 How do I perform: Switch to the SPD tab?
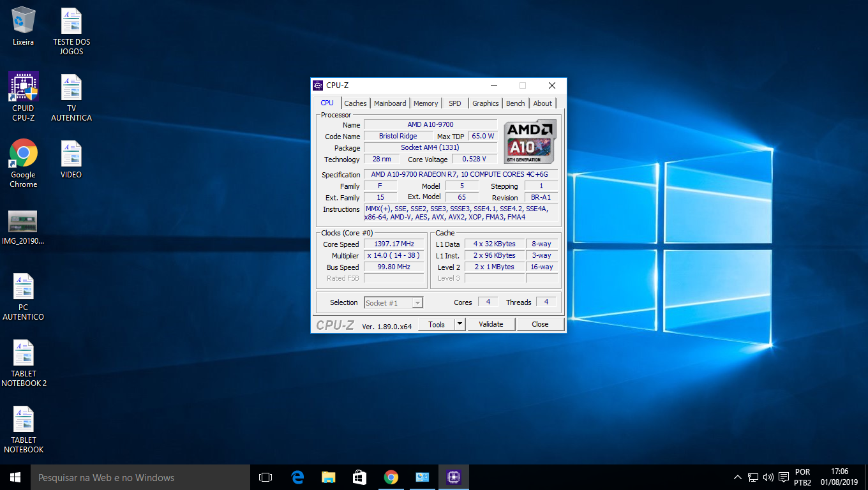[454, 103]
